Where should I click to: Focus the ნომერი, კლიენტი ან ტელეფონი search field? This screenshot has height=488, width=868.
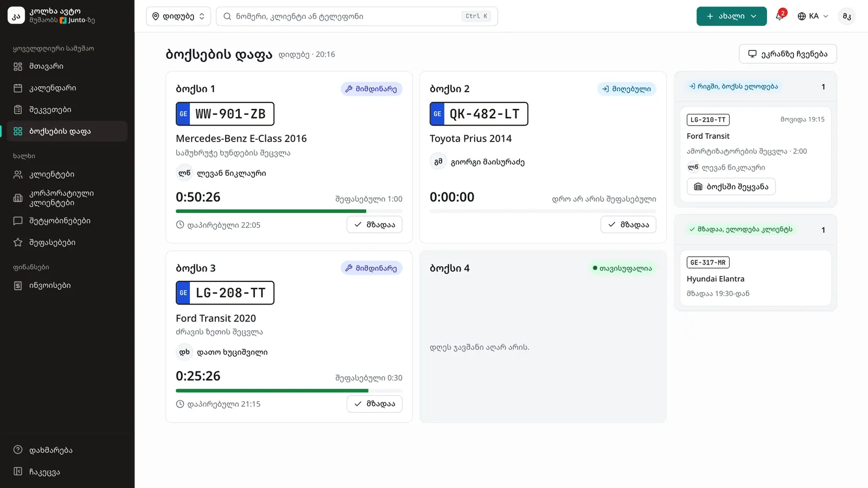click(x=357, y=16)
